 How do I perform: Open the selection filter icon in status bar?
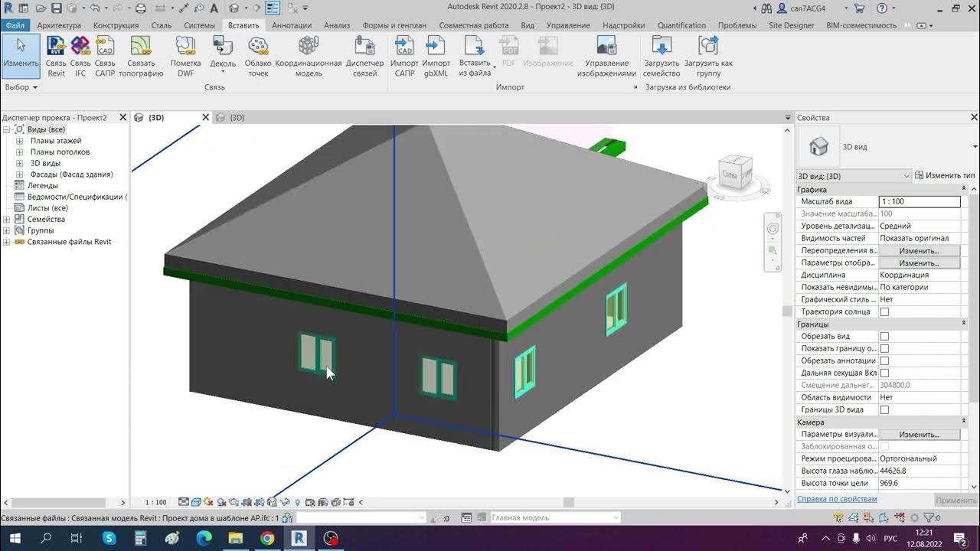tap(927, 518)
